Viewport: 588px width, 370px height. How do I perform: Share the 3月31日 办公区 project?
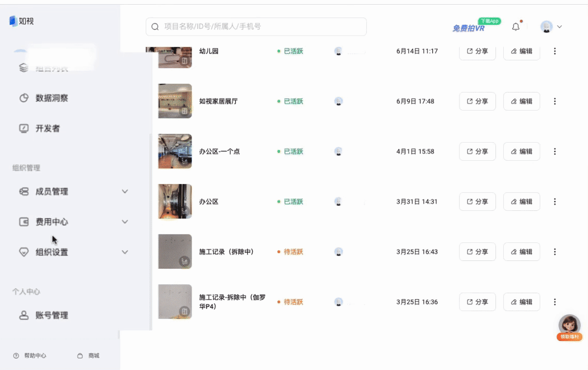477,202
